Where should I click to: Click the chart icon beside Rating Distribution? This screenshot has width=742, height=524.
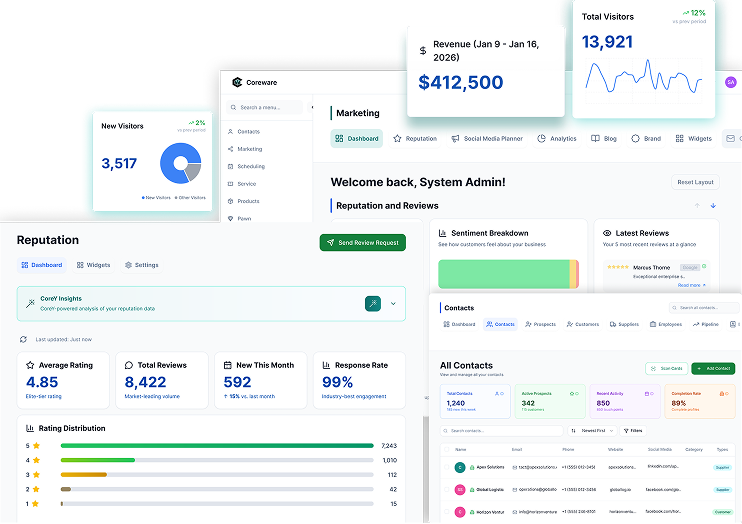[30, 428]
